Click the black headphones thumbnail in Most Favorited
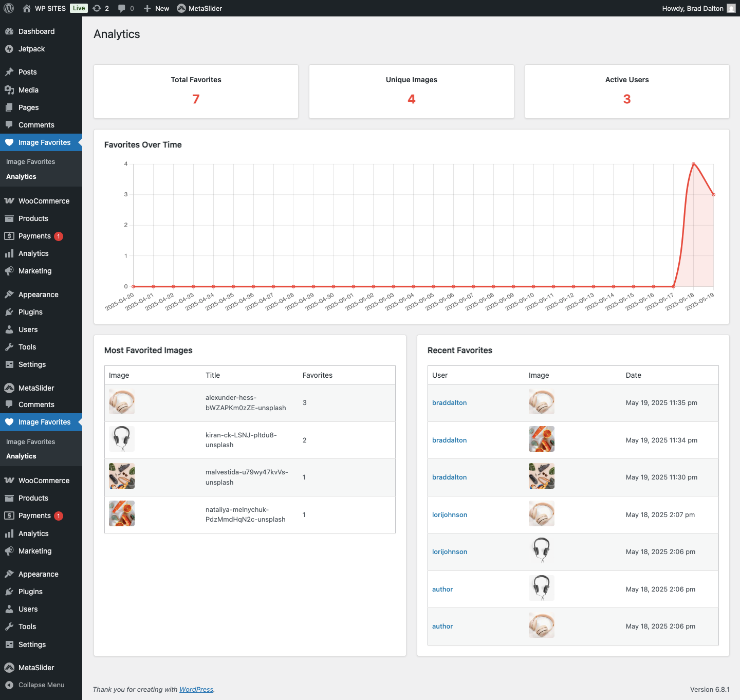This screenshot has height=700, width=740. tap(122, 439)
